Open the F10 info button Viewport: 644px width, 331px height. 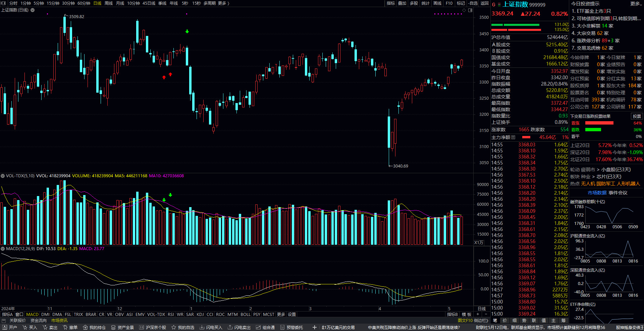449,3
